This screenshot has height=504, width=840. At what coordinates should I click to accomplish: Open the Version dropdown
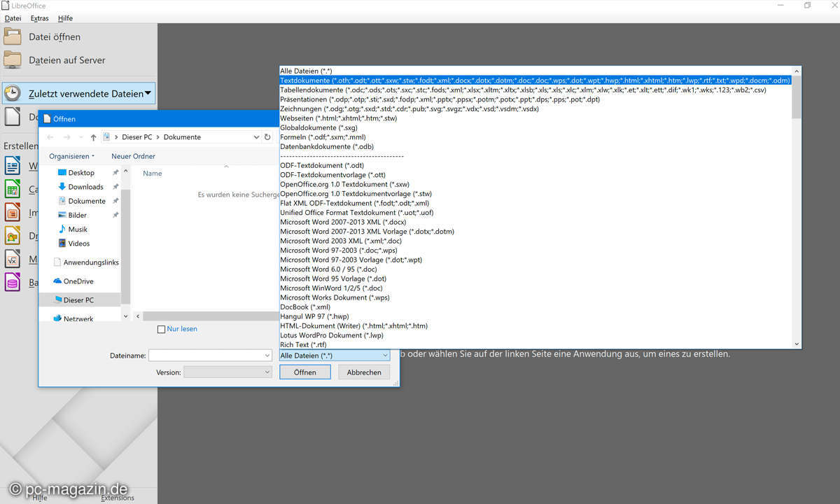click(267, 372)
